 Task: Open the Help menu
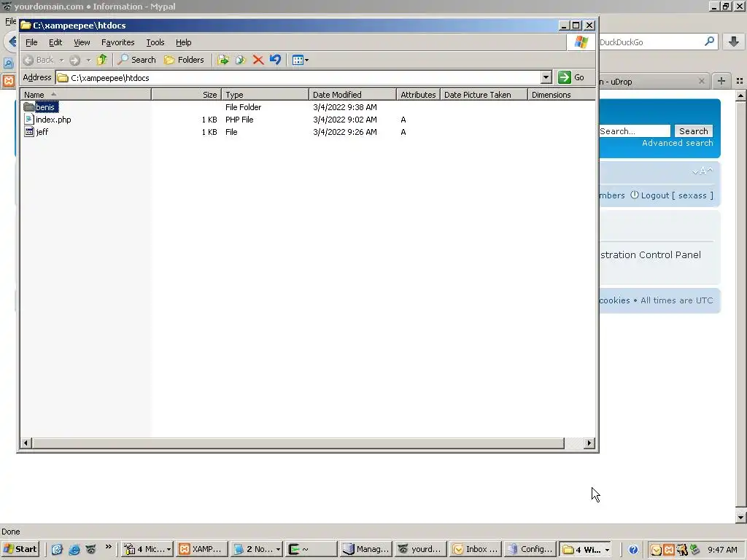183,42
